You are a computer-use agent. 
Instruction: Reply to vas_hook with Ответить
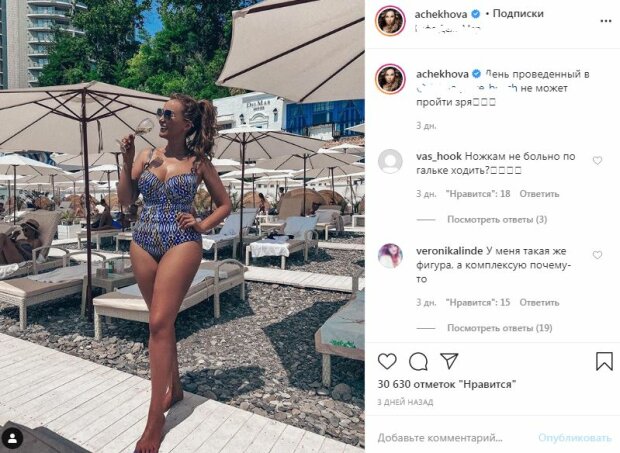pos(539,194)
